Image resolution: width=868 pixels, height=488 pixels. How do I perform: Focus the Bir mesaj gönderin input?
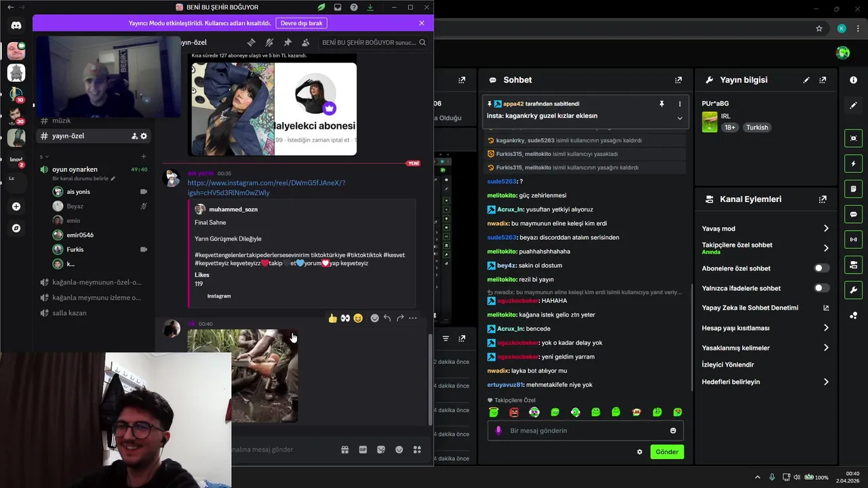coord(585,430)
